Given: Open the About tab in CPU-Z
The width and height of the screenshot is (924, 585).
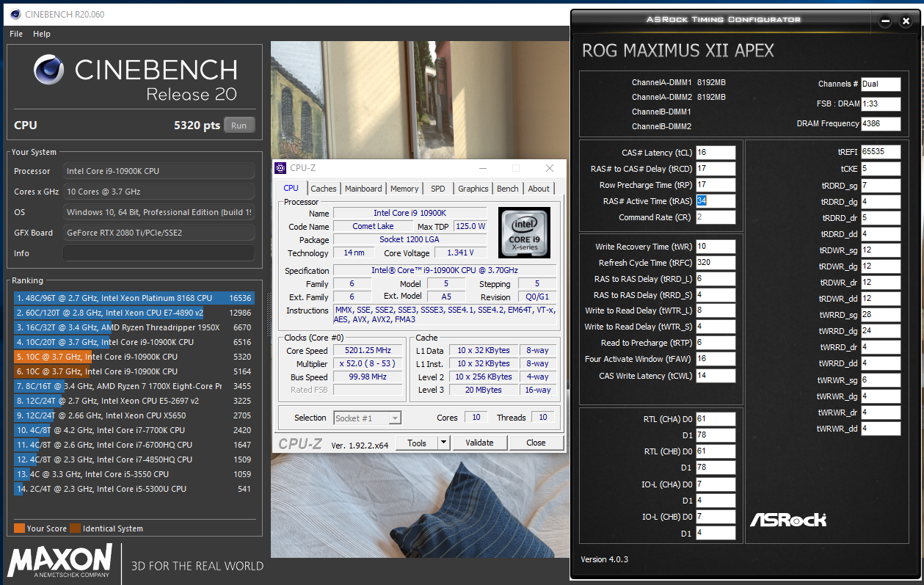Looking at the screenshot, I should coord(539,189).
